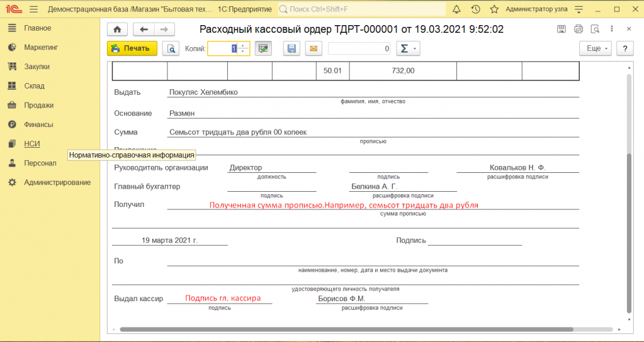The height and width of the screenshot is (342, 644).
Task: Open the Продажи section
Action: [38, 105]
